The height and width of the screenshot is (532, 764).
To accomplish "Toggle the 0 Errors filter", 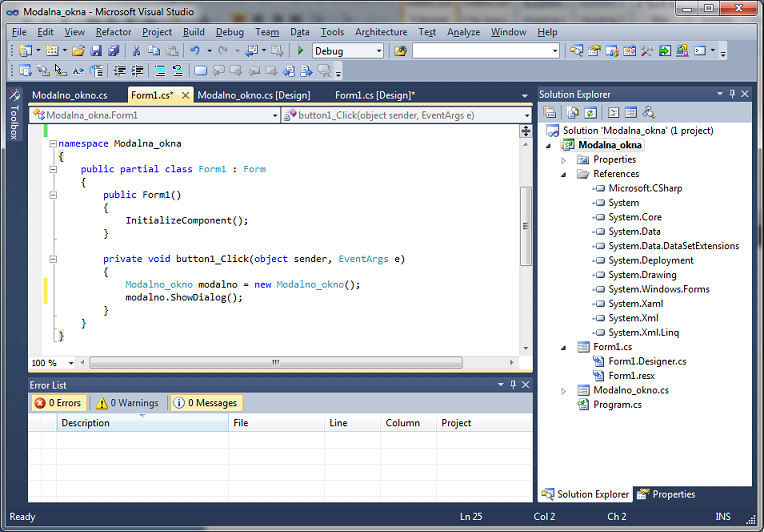I will point(57,403).
